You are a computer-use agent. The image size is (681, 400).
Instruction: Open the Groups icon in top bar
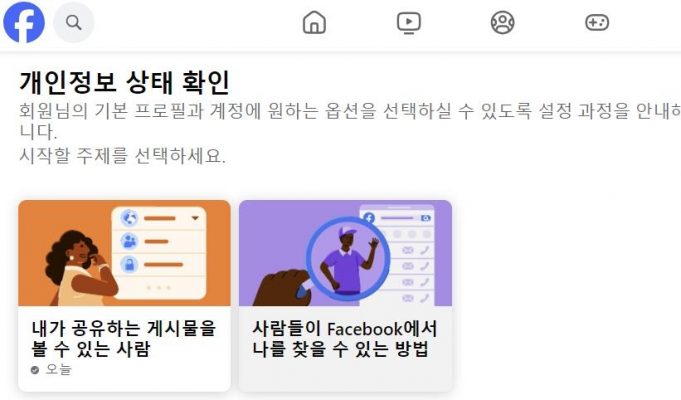click(502, 22)
